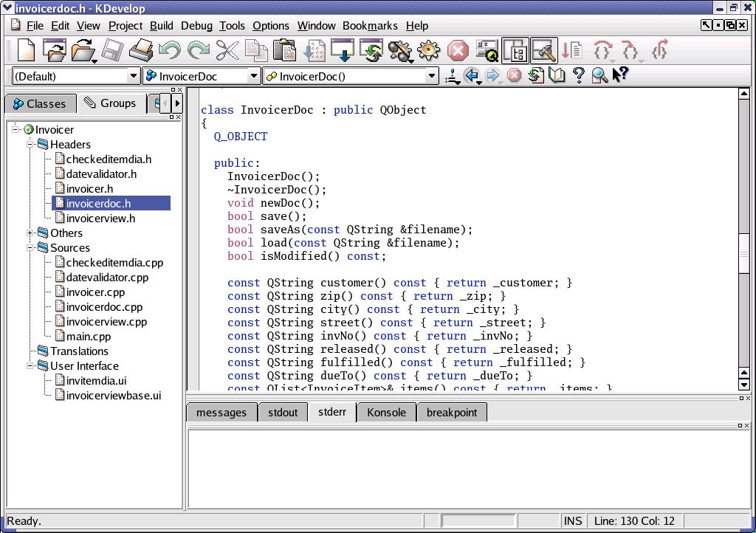The image size is (756, 533).
Task: Create a new file with blank page icon
Action: pyautogui.click(x=26, y=50)
